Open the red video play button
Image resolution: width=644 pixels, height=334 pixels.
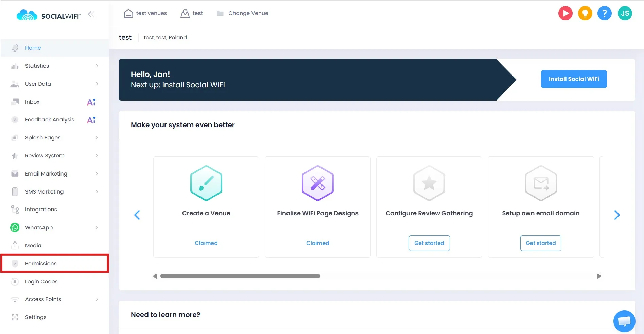coord(565,13)
